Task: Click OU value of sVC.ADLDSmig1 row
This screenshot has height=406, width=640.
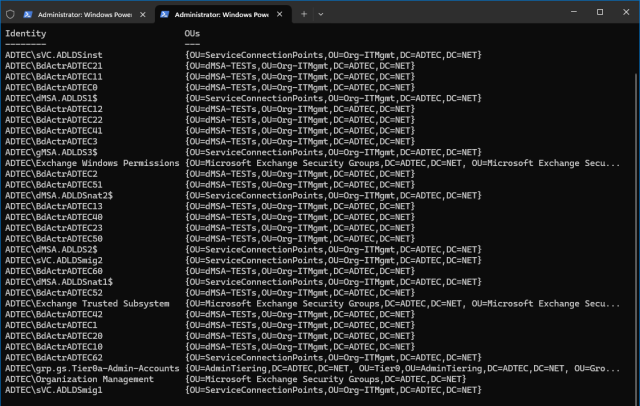Action: click(333, 390)
